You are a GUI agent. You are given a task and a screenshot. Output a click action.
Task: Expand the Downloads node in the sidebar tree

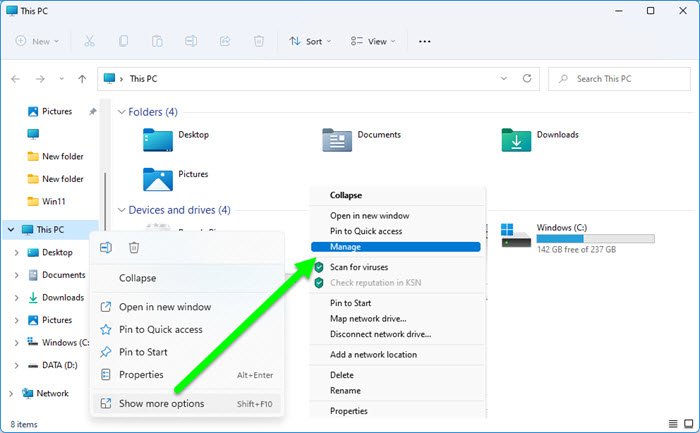[17, 298]
